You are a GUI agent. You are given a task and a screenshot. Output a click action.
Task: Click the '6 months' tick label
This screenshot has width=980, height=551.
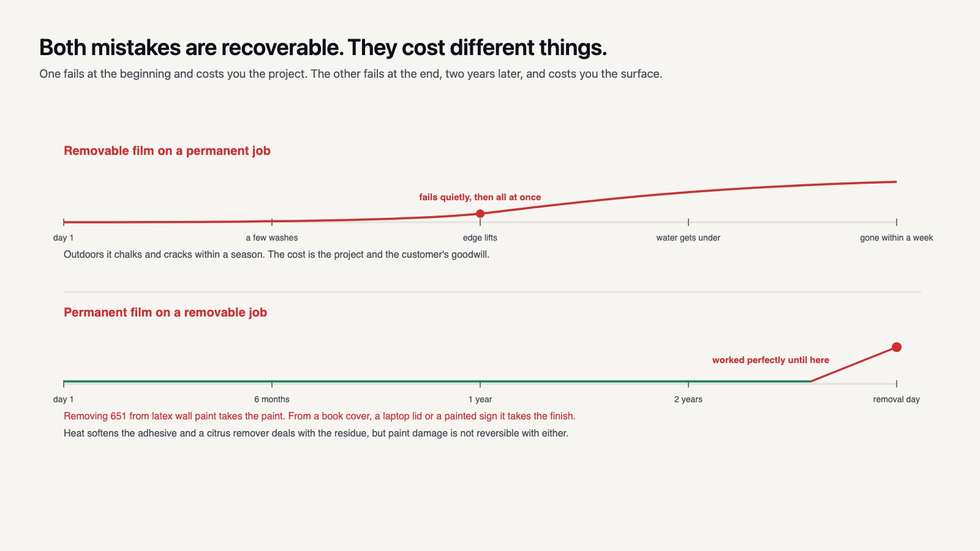272,399
